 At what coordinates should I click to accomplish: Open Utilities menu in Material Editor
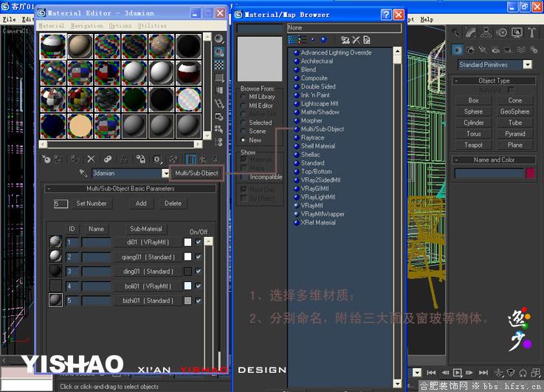152,26
